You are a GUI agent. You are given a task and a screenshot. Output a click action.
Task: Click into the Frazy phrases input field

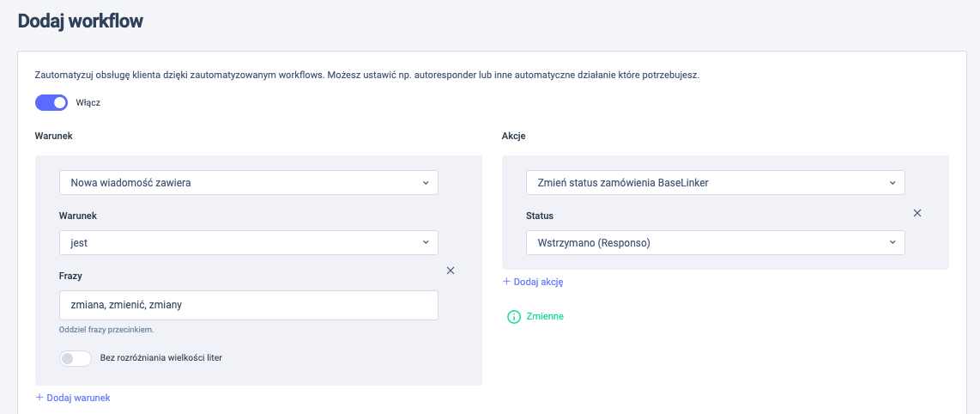click(x=248, y=305)
